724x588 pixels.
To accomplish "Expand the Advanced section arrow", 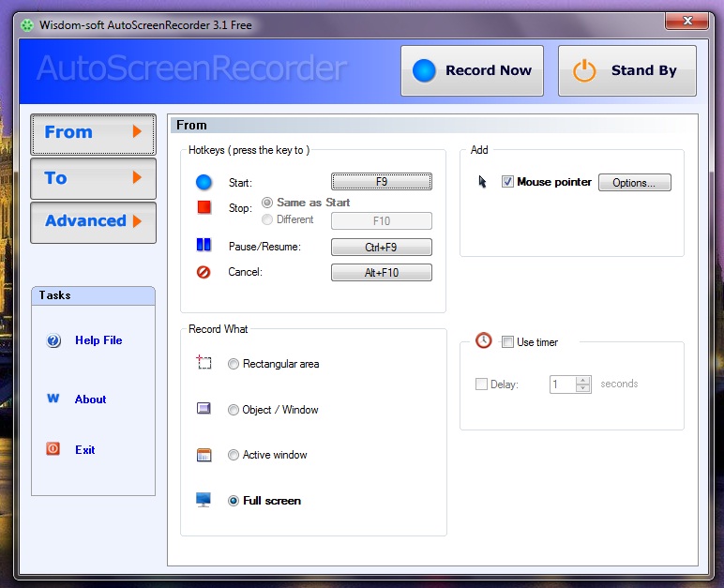I will [x=137, y=220].
